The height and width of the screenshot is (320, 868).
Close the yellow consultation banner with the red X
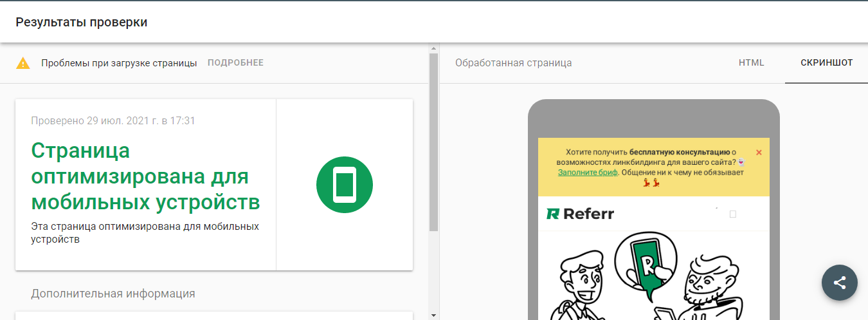point(759,153)
